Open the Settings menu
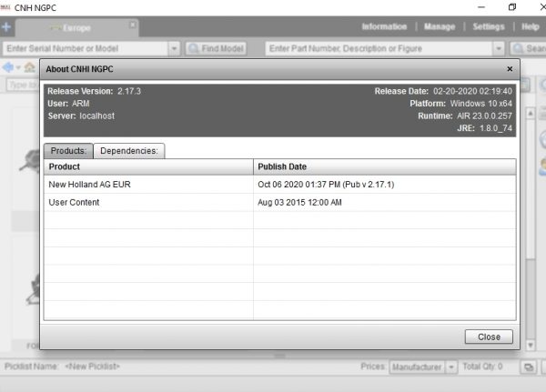This screenshot has width=546, height=392. click(x=489, y=26)
